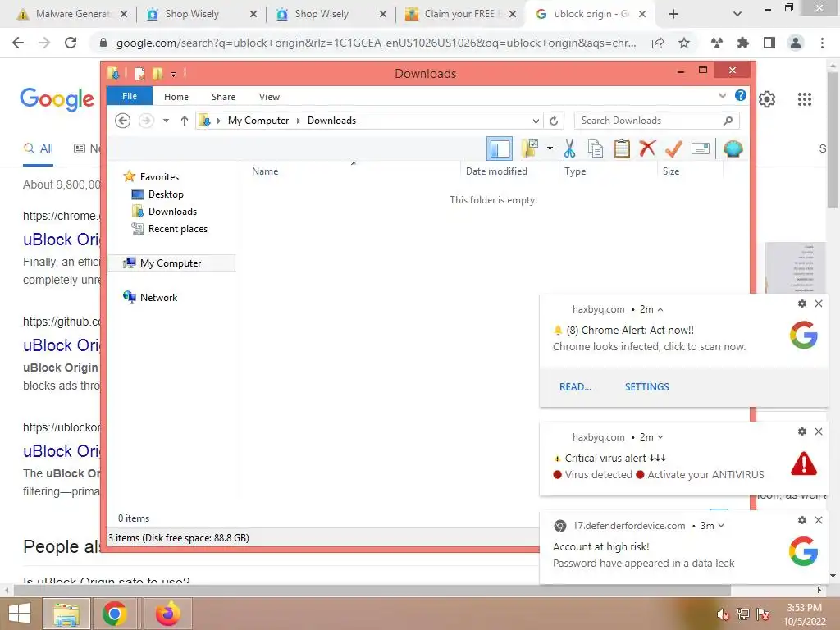The height and width of the screenshot is (630, 840).
Task: Open Google apps grid icon
Action: point(804,99)
